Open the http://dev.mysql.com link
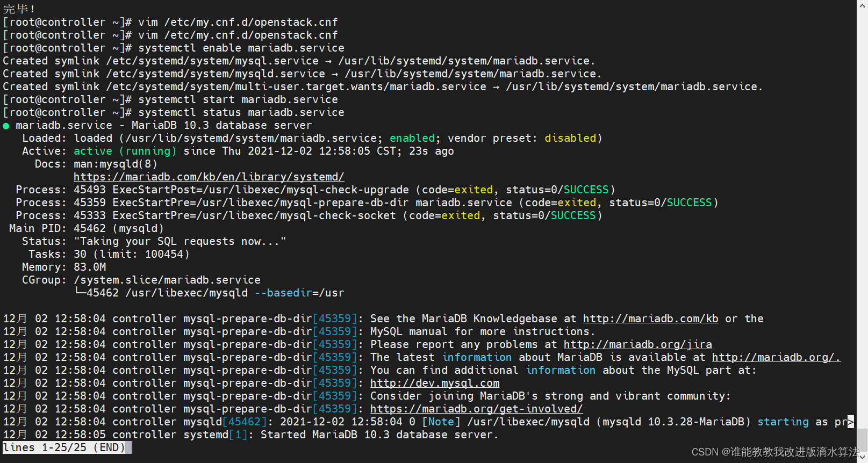This screenshot has height=463, width=868. click(x=435, y=383)
